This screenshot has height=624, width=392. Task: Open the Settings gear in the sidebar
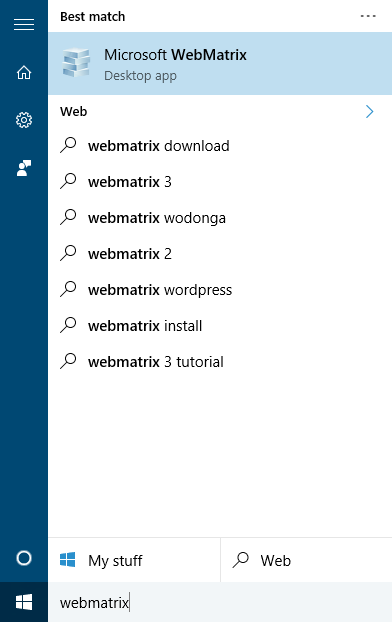click(x=24, y=120)
